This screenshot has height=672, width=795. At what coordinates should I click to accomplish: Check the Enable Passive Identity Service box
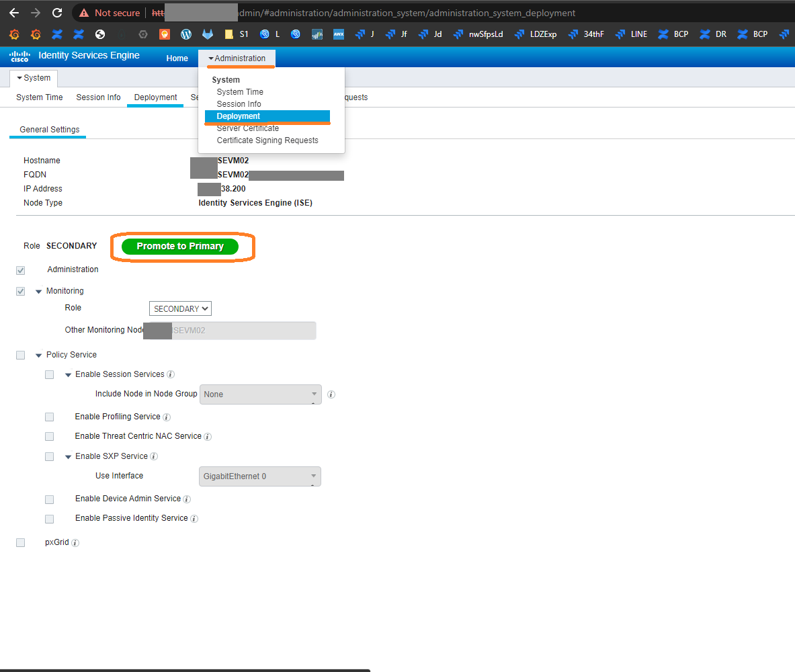click(49, 519)
